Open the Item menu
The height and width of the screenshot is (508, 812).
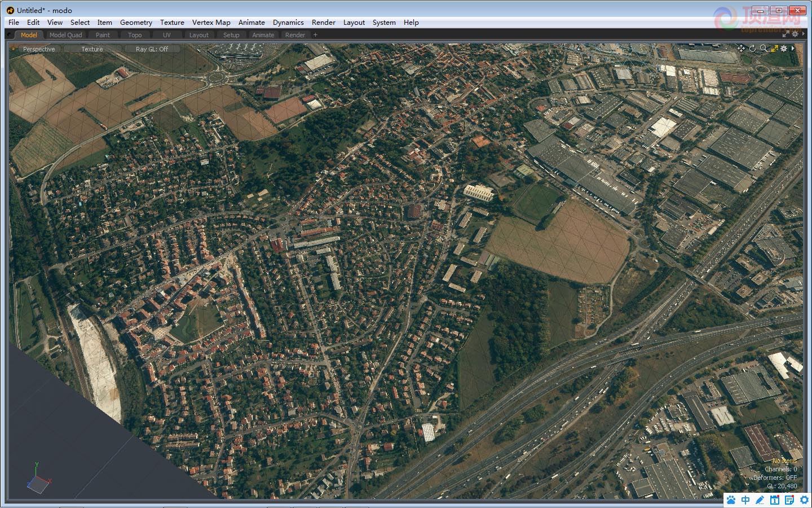click(x=104, y=23)
